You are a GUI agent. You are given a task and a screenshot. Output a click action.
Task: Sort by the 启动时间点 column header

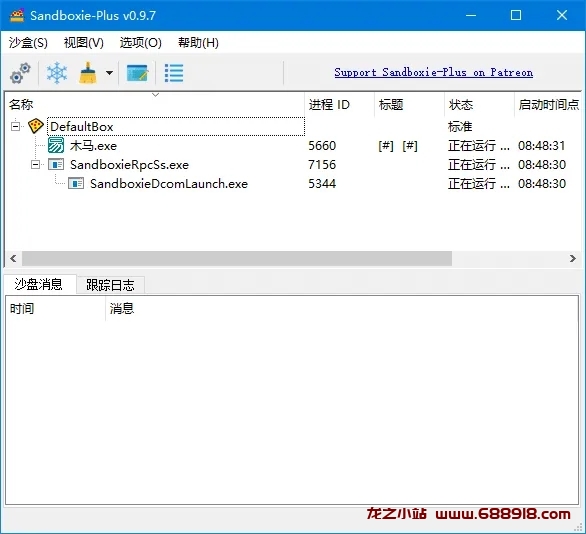click(x=548, y=104)
